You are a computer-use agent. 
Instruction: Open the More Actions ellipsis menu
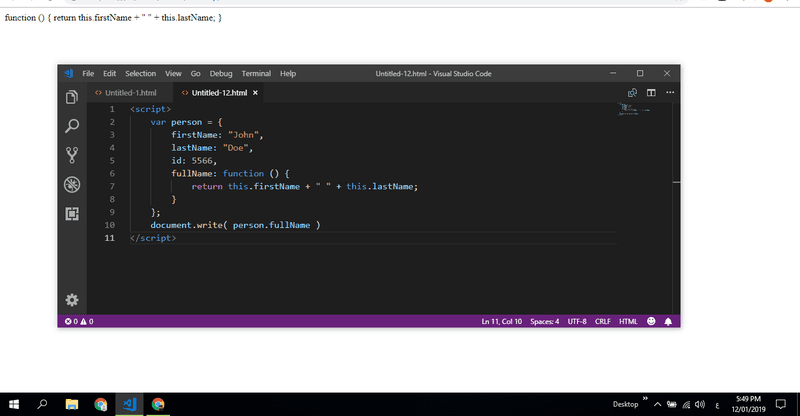pyautogui.click(x=670, y=92)
